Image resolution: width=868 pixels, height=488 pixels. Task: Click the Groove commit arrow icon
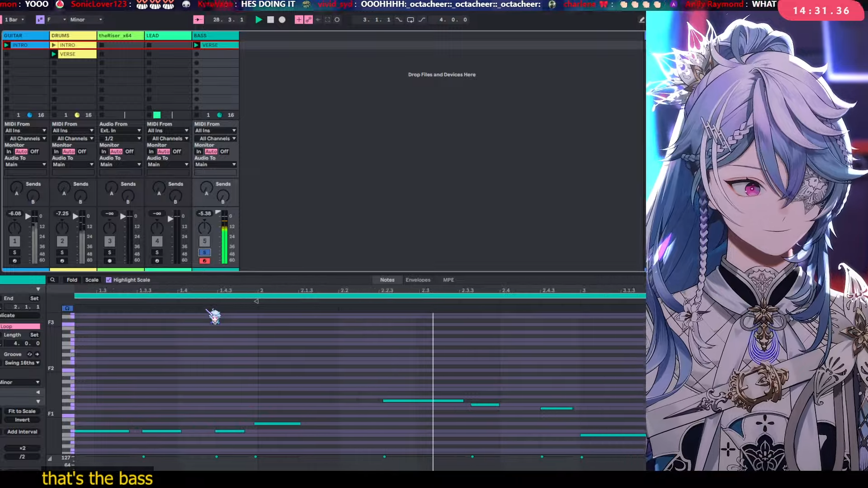tap(37, 355)
